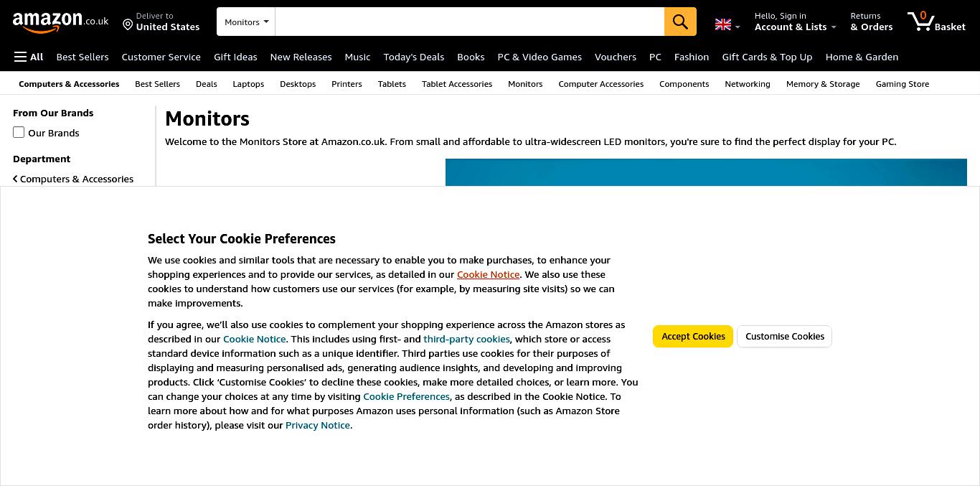Click the orange search magnifier button
980x486 pixels.
coord(680,22)
